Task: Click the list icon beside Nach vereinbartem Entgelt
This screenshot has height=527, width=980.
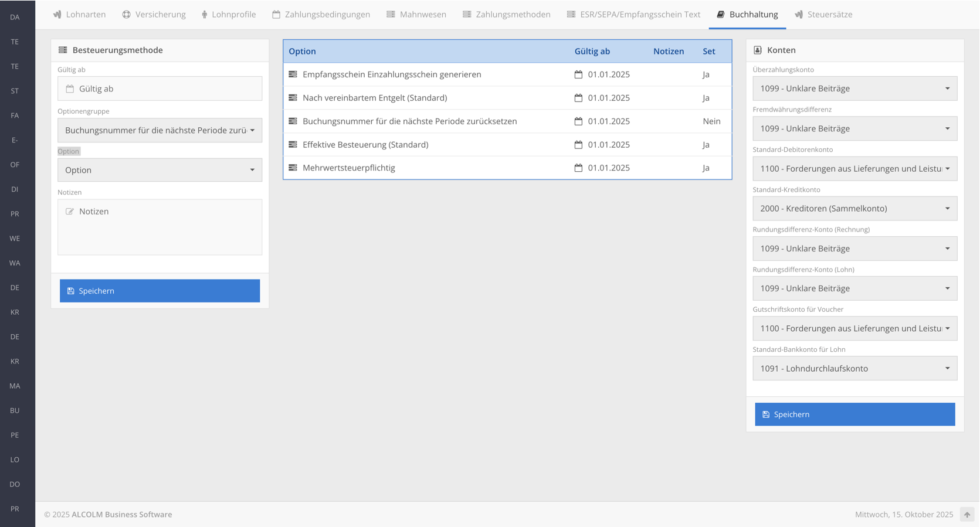Action: (293, 98)
